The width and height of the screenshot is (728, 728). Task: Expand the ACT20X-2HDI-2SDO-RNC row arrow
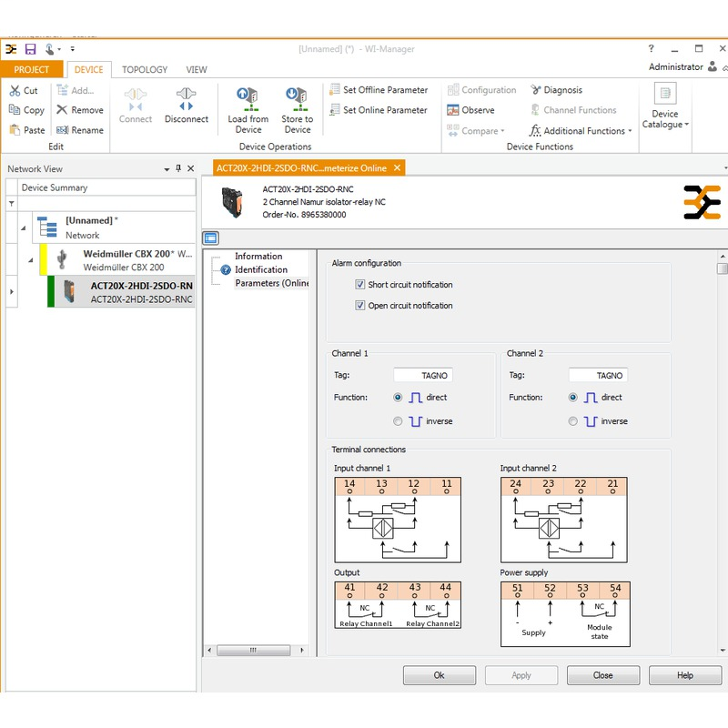[12, 291]
